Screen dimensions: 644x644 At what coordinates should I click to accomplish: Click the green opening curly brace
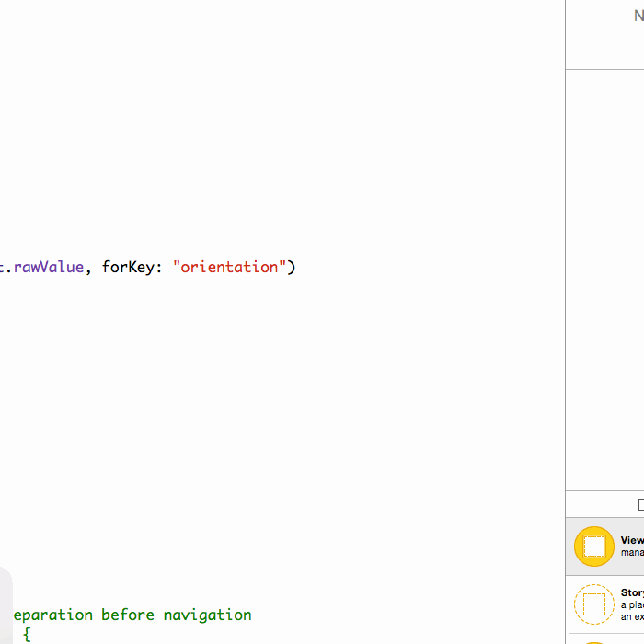pos(27,634)
